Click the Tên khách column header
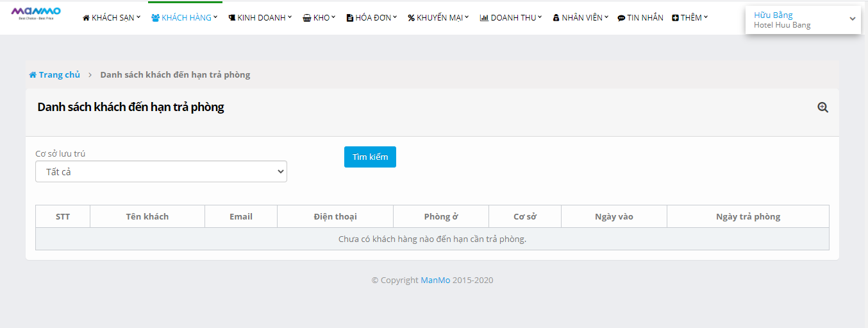 [147, 217]
